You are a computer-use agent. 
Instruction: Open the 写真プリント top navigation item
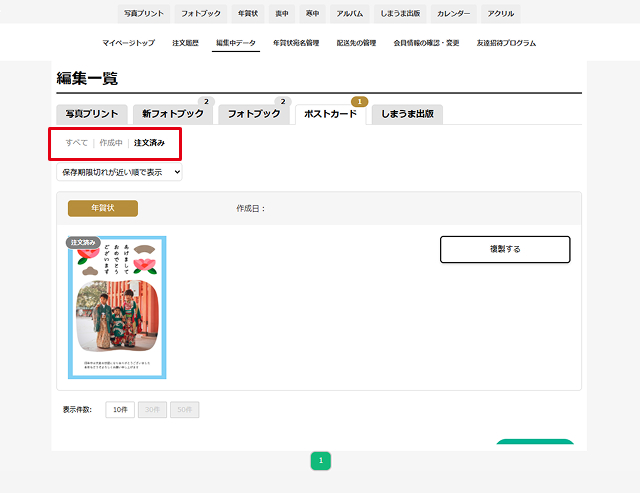pyautogui.click(x=144, y=13)
